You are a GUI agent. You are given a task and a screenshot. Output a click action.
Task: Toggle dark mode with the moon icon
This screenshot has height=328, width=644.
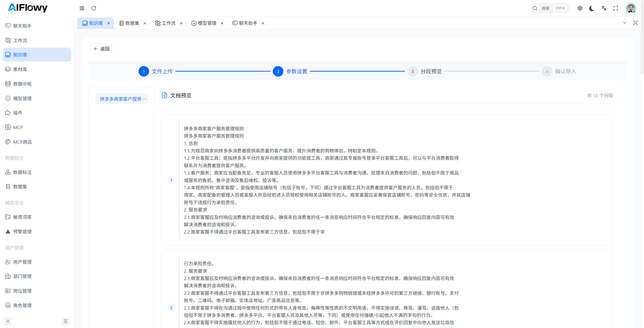pos(591,8)
